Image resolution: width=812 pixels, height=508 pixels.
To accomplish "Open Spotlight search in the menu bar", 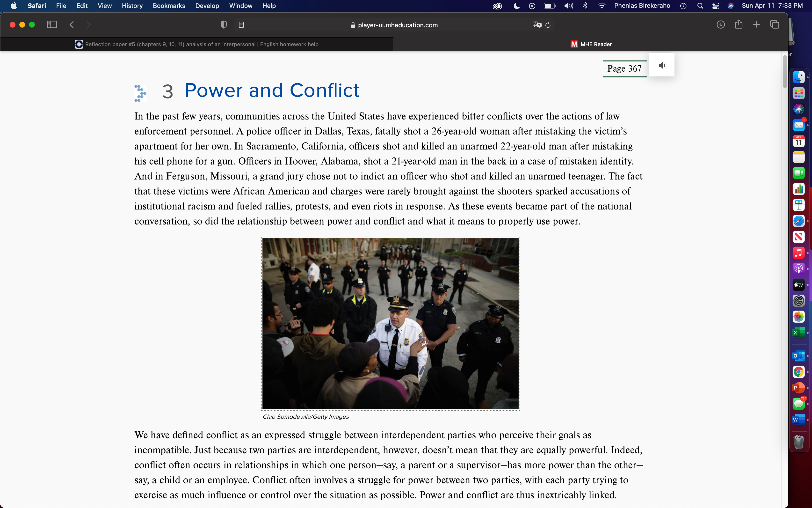I will tap(700, 6).
